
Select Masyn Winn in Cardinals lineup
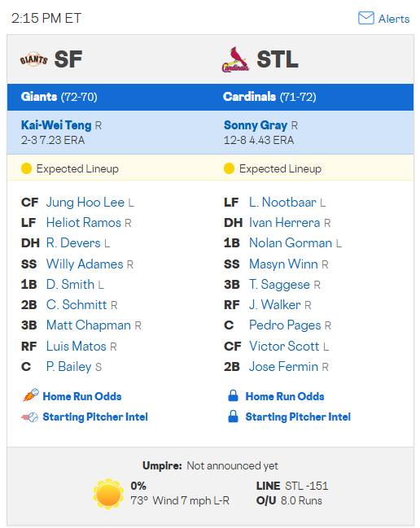(x=283, y=264)
